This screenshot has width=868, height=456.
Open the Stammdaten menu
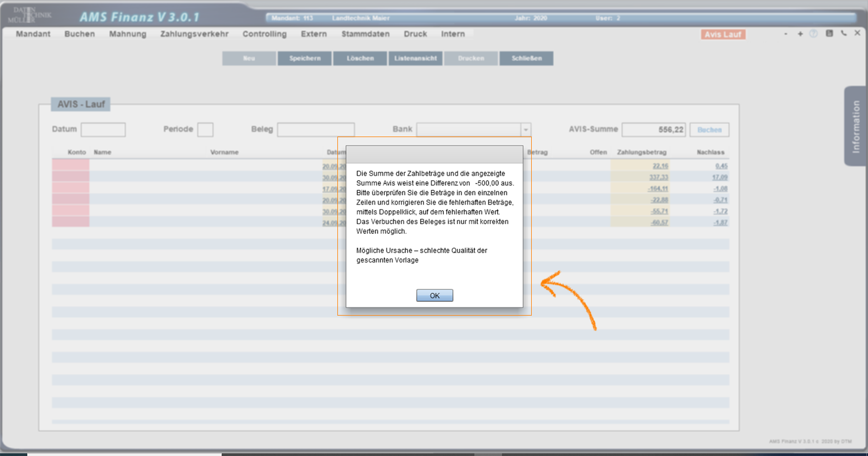365,34
